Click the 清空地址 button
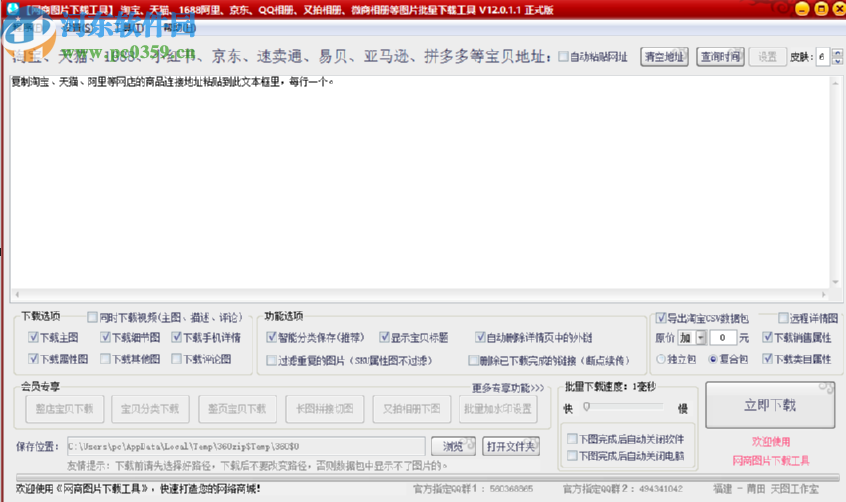The width and height of the screenshot is (846, 502). (664, 57)
